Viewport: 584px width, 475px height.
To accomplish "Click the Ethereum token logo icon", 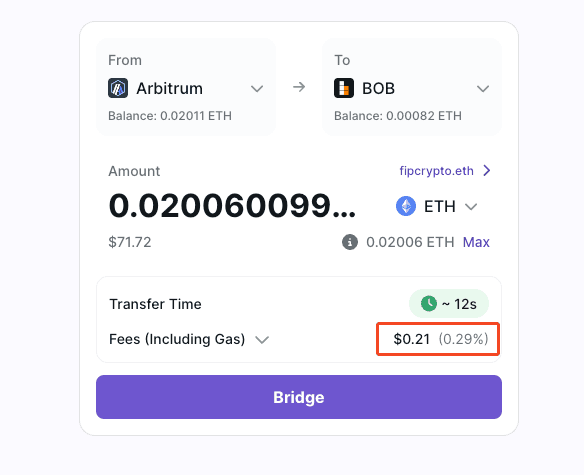I will pos(406,206).
